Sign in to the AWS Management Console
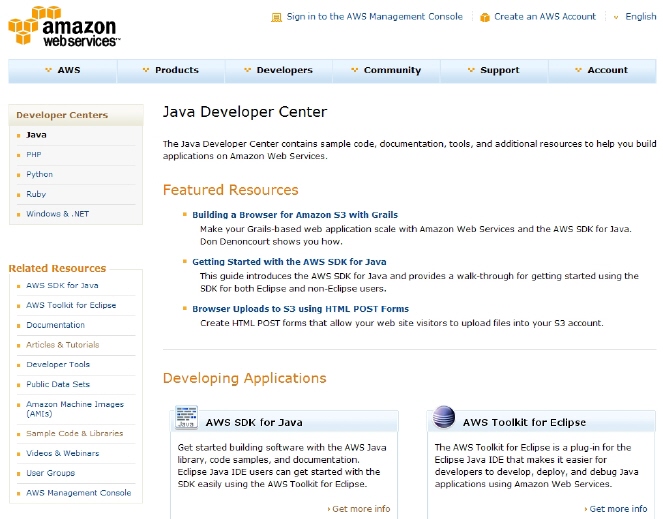Viewport: 663px width, 519px height. tap(375, 16)
